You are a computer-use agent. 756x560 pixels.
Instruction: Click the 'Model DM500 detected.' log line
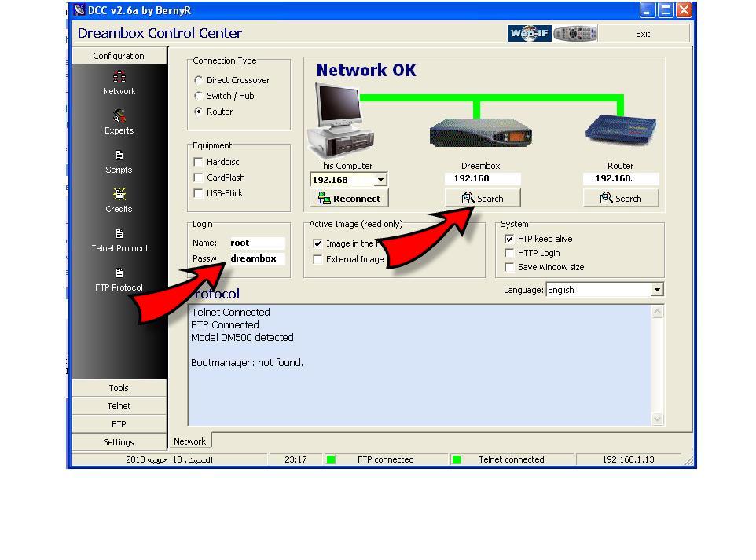pos(244,338)
